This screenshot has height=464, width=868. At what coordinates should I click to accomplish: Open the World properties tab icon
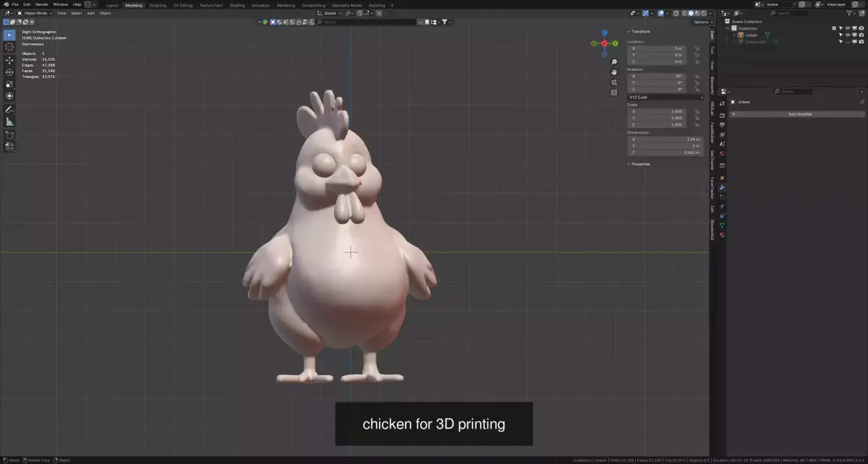(722, 153)
